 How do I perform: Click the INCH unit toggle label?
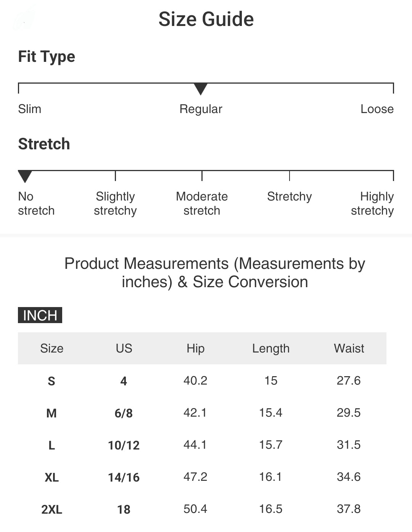pos(40,315)
